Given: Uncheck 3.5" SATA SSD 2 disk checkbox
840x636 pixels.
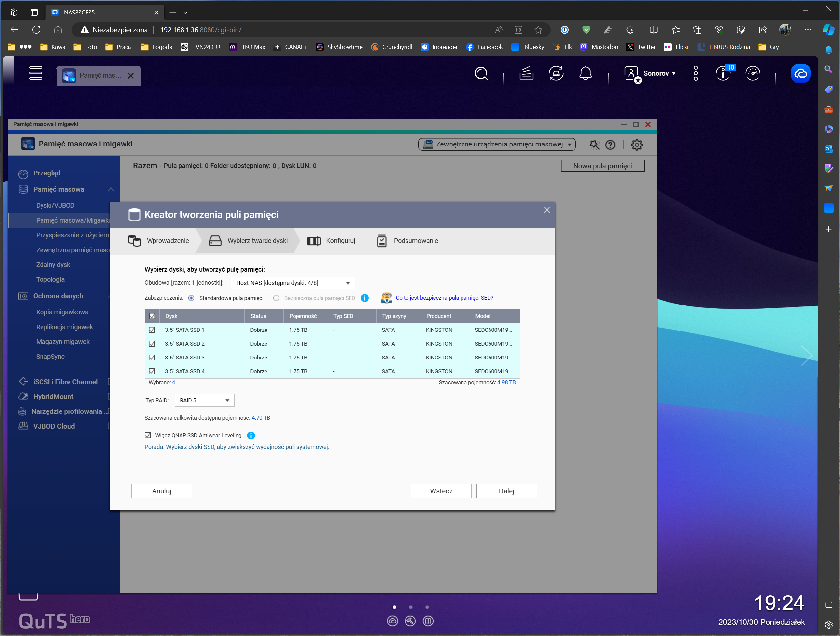Looking at the screenshot, I should coord(152,344).
